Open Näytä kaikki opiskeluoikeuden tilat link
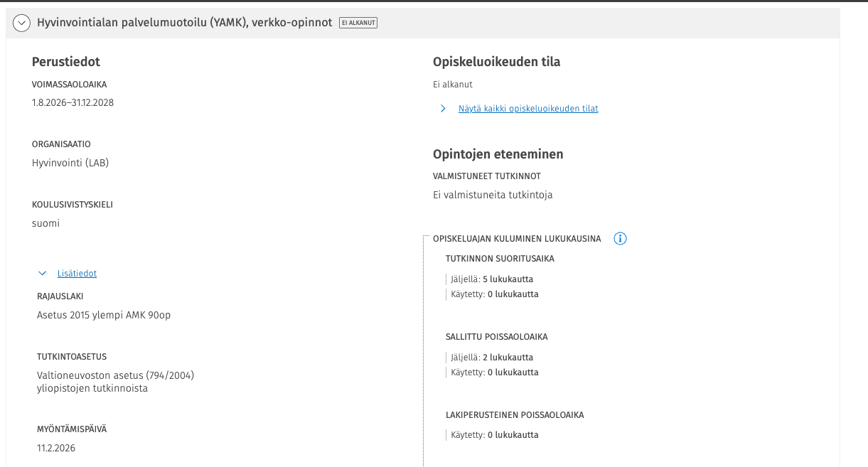This screenshot has height=467, width=868. pos(528,109)
